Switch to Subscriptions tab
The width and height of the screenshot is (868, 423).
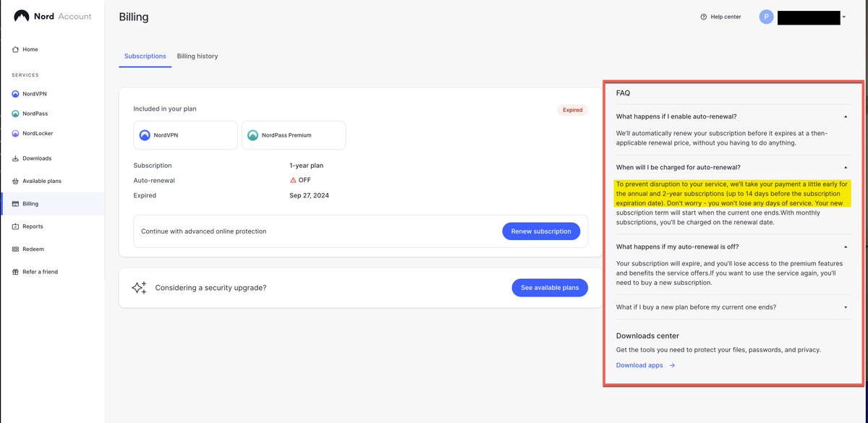pos(145,56)
